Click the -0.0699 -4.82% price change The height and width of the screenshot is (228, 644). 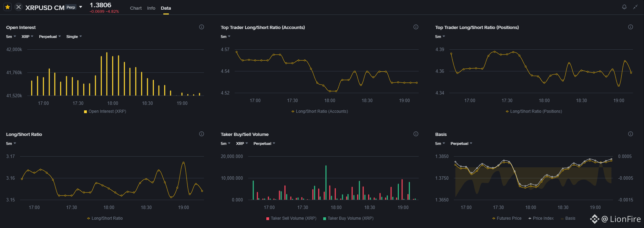104,11
